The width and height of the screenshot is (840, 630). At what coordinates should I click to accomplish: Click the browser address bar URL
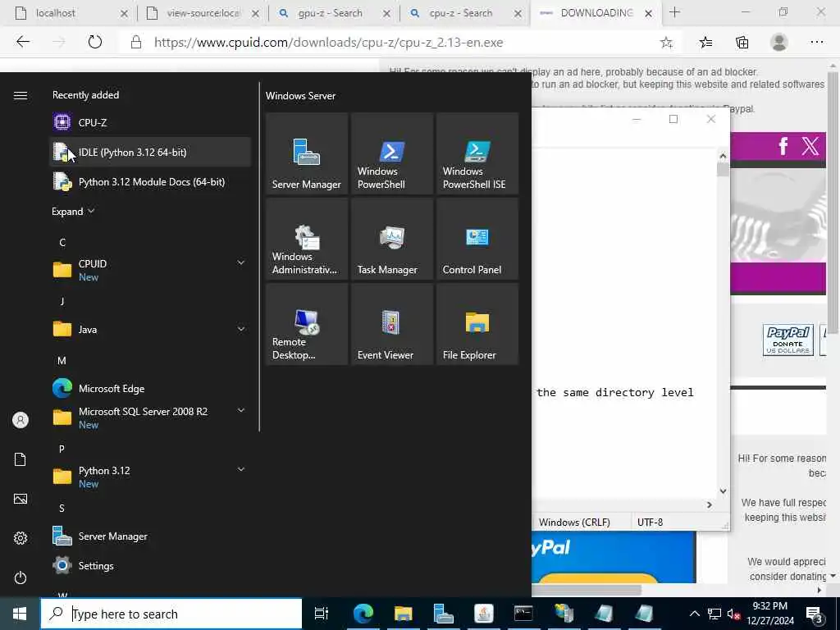[x=328, y=43]
